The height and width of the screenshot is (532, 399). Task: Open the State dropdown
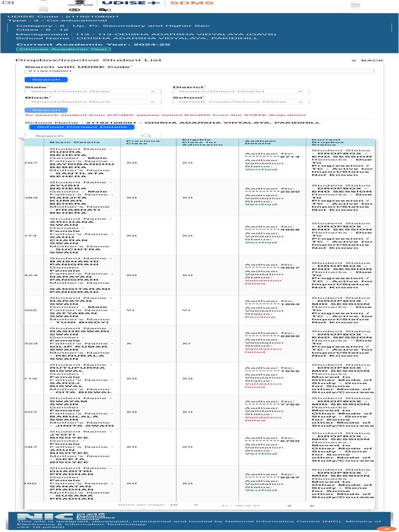pyautogui.click(x=94, y=91)
